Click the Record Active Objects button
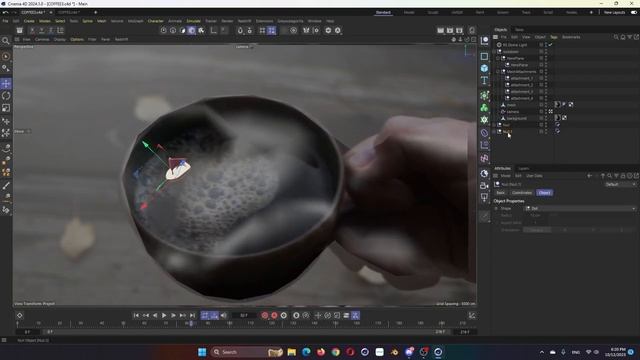The height and width of the screenshot is (360, 640). (x=264, y=316)
